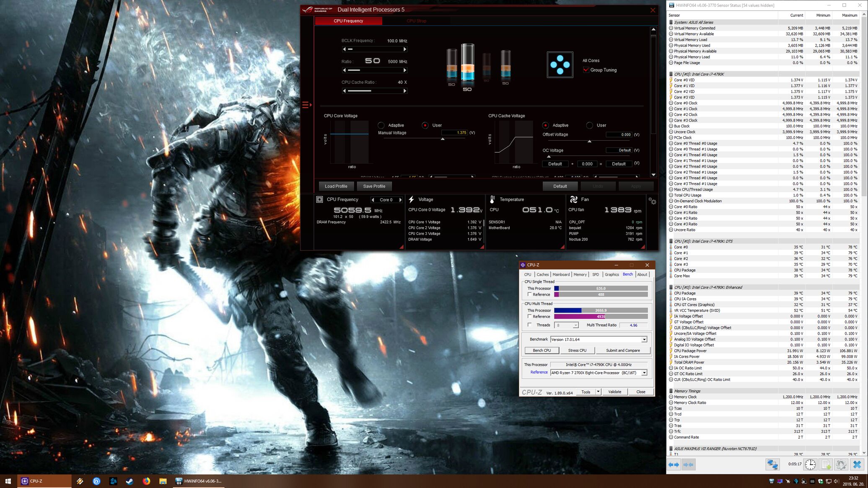Click the Manual Voltage slider handle

[x=443, y=139]
